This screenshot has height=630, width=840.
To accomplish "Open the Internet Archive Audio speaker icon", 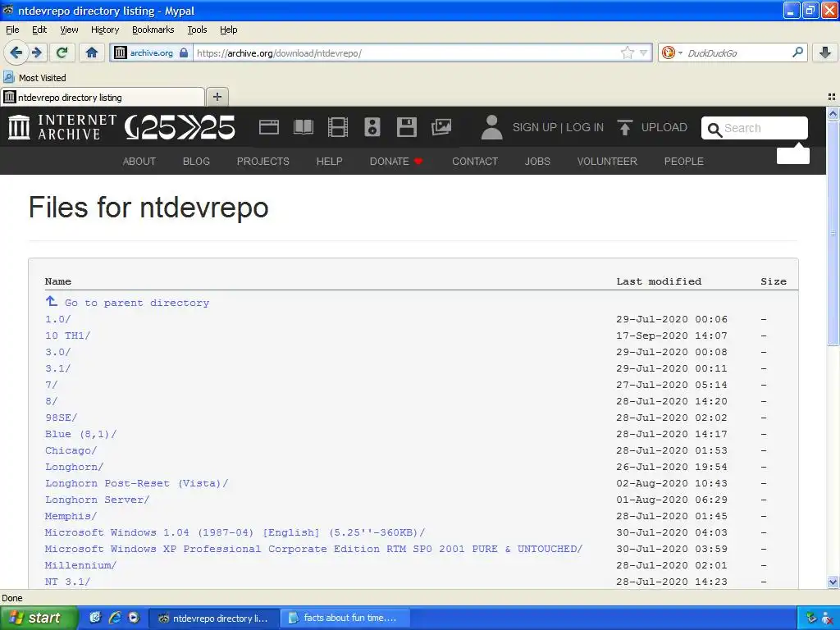I will point(372,127).
